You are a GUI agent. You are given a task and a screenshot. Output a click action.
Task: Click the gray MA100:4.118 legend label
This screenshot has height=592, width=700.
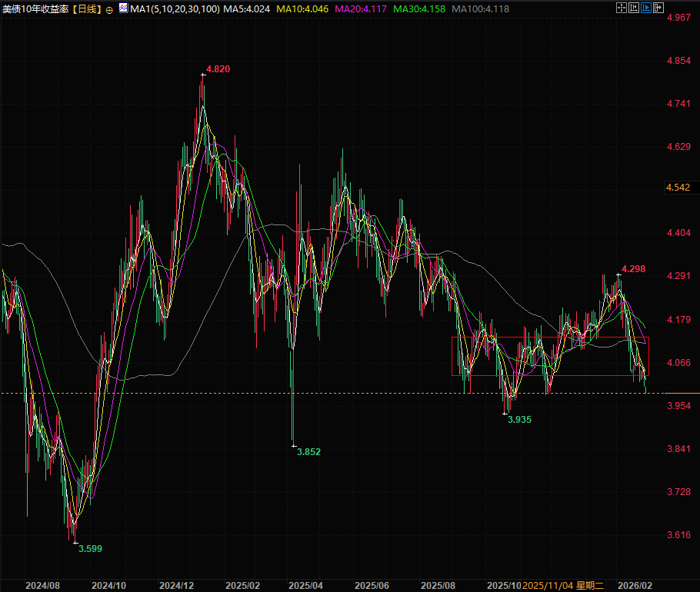click(x=478, y=9)
